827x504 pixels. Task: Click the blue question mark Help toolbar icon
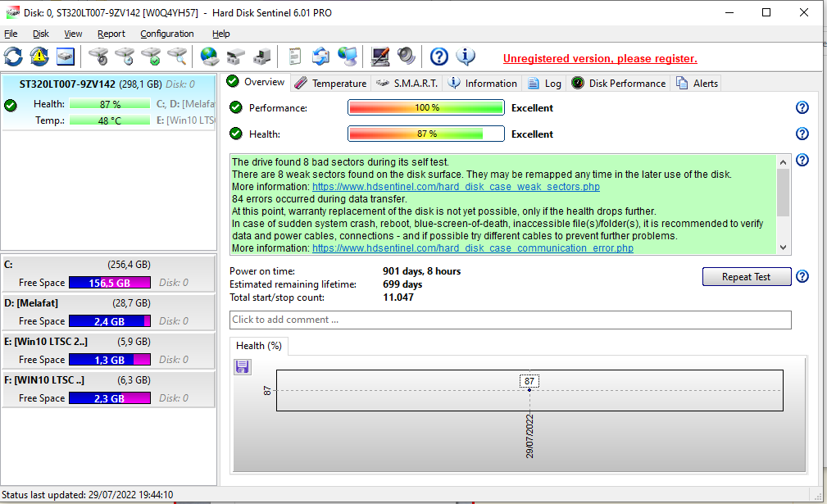tap(438, 57)
